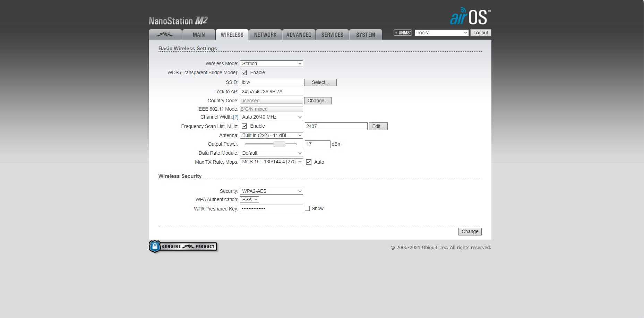
Task: Open the NETWORK tab
Action: (x=265, y=34)
